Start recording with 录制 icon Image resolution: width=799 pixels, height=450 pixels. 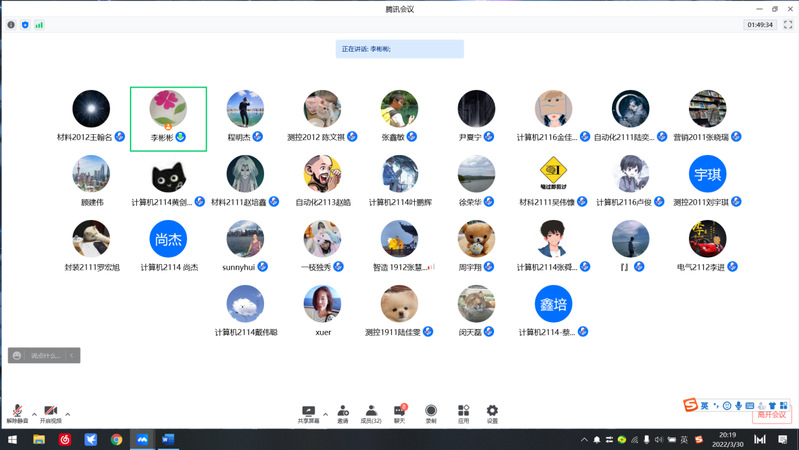click(x=431, y=413)
